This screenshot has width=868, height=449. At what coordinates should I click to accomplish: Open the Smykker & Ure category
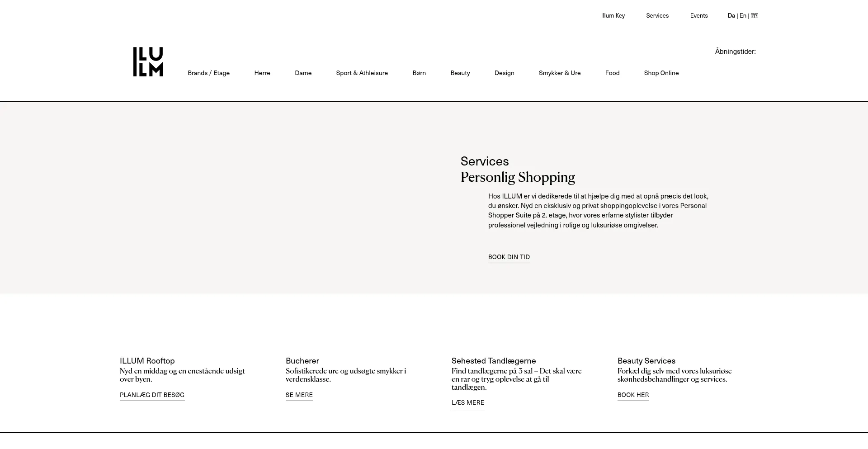point(560,73)
